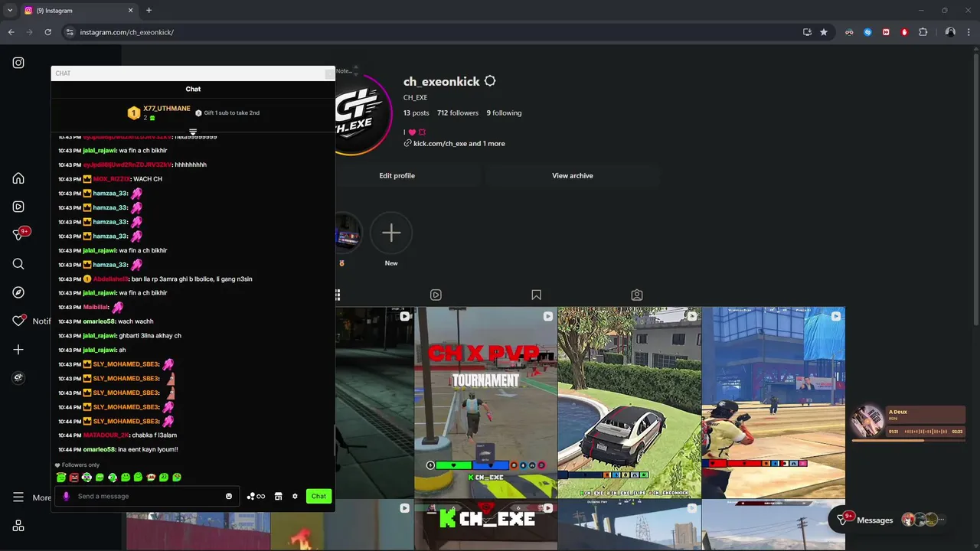Open the Instagram logo home link
The image size is (980, 551).
pyautogui.click(x=18, y=63)
